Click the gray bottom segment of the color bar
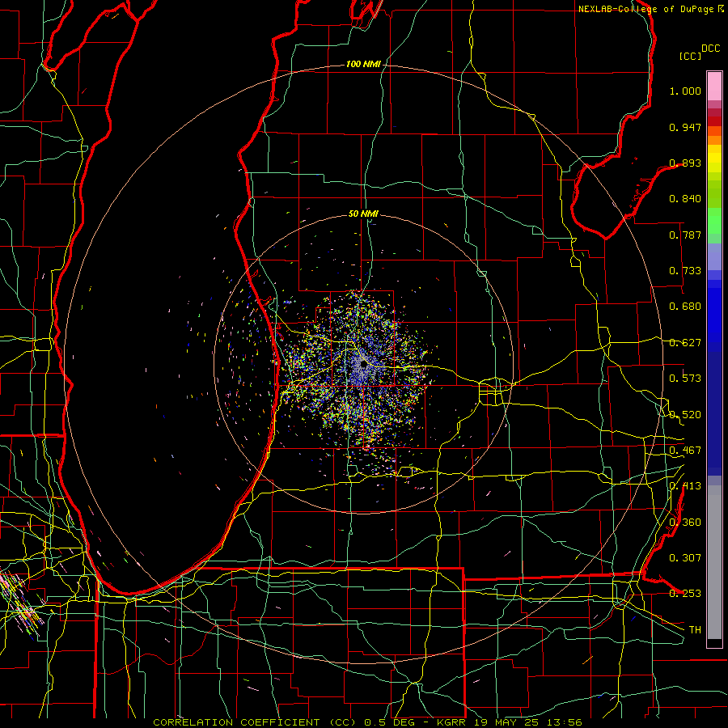The width and height of the screenshot is (728, 728). [714, 562]
